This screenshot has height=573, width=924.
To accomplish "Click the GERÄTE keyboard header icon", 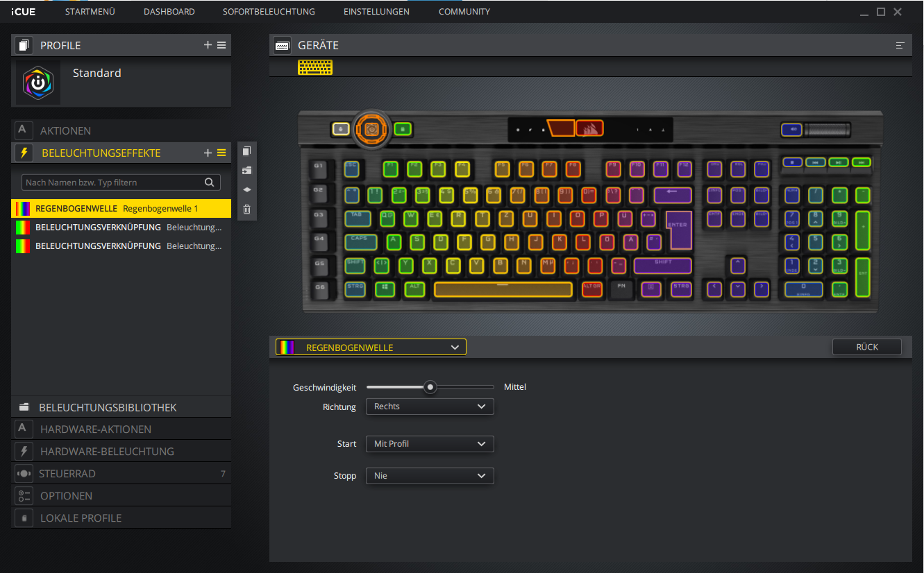I will [283, 45].
